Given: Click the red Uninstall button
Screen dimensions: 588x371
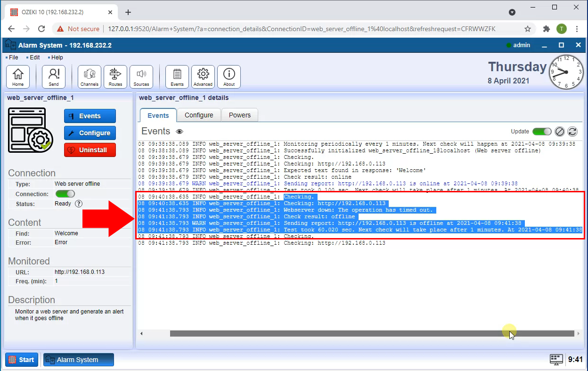Looking at the screenshot, I should [x=90, y=150].
